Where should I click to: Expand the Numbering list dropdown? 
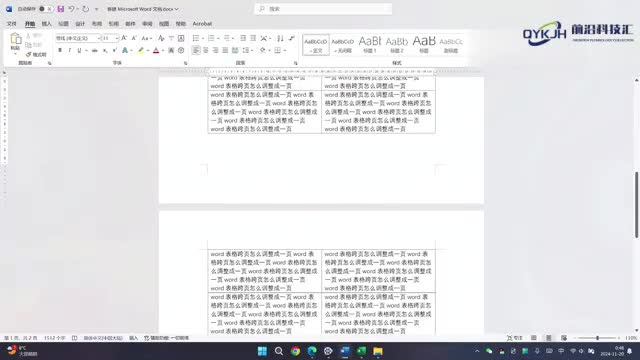pos(218,38)
